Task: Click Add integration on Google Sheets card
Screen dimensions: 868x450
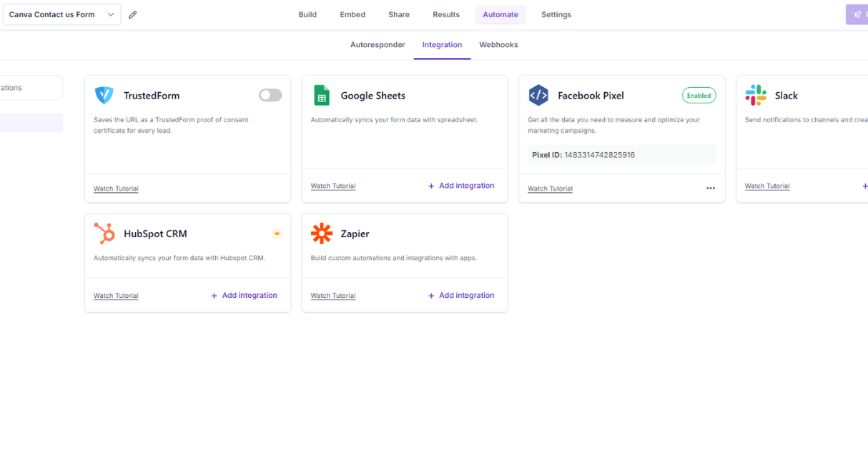Action: (x=461, y=186)
